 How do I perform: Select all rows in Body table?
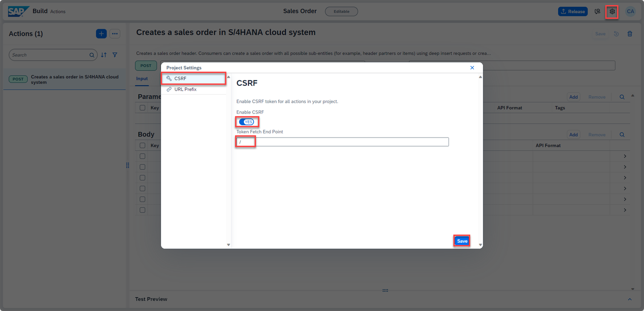pos(142,145)
